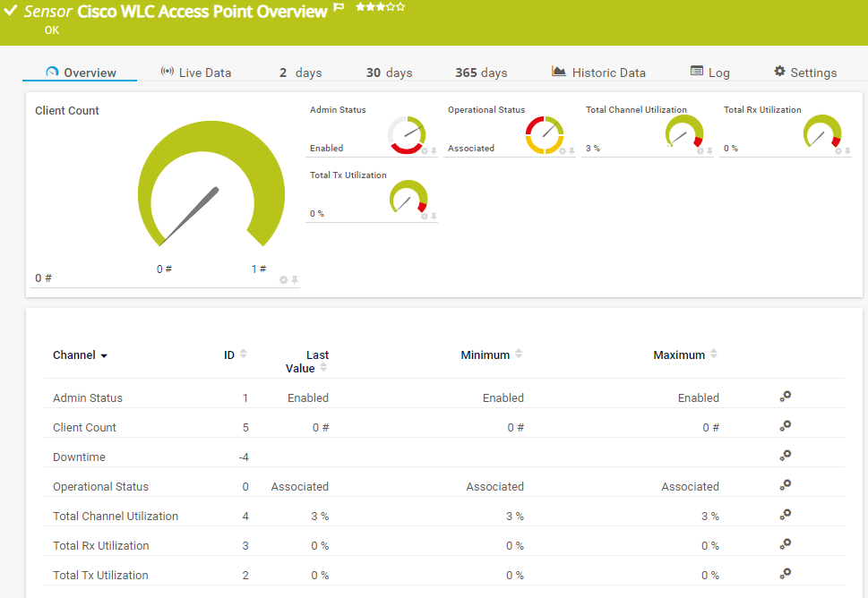Image resolution: width=868 pixels, height=598 pixels.
Task: Click the pin icon on Total Rx Utilization gauge
Action: [x=847, y=151]
